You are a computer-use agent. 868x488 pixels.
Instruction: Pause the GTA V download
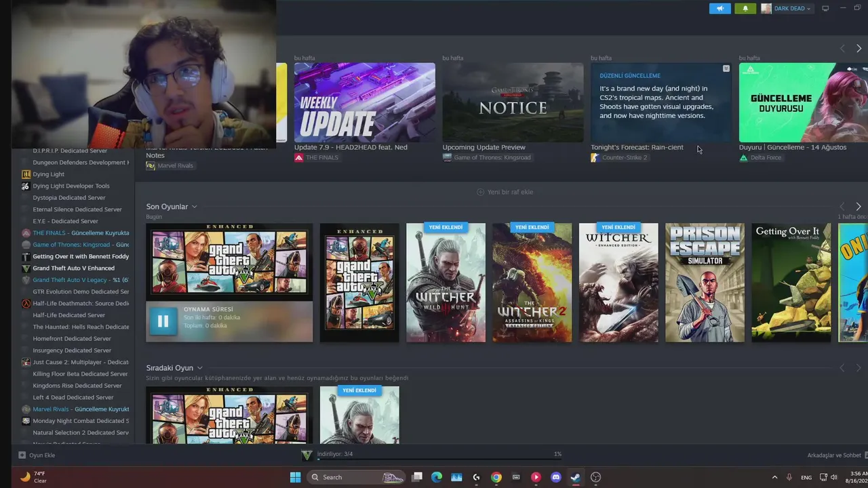[x=163, y=321]
